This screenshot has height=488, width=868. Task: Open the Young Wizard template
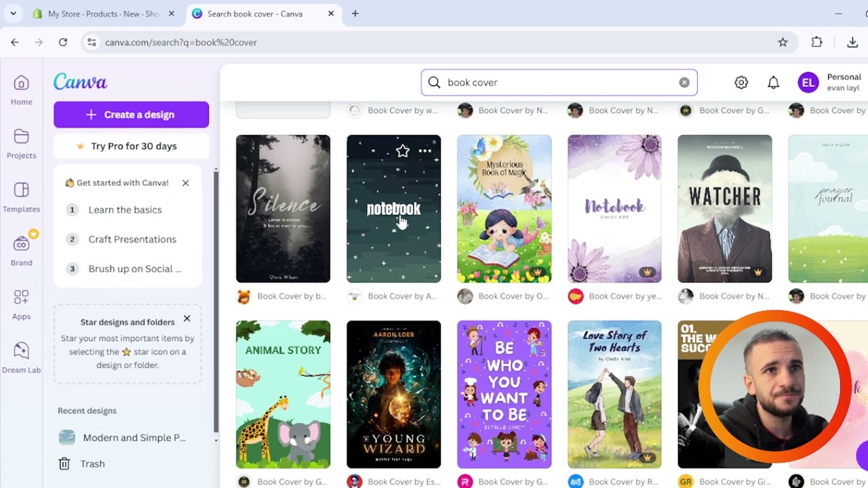pos(393,394)
